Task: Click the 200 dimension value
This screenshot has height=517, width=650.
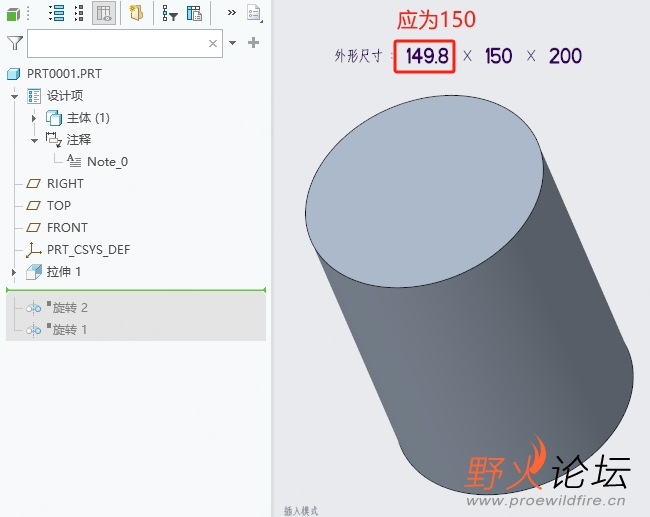Action: pos(565,56)
